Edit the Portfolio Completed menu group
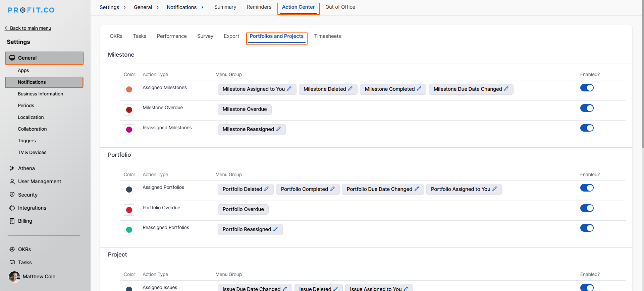644x291 pixels. [x=332, y=189]
